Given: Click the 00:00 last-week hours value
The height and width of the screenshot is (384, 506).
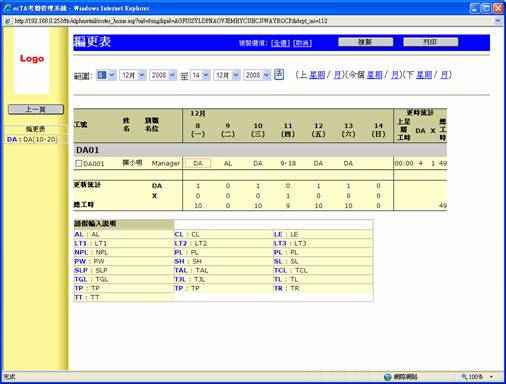Looking at the screenshot, I should click(x=404, y=164).
